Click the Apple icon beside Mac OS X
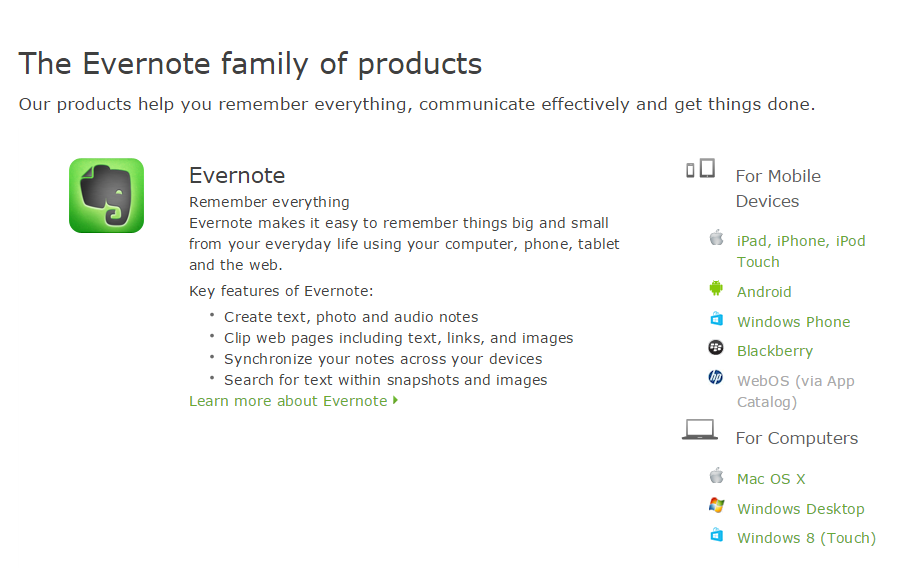 click(x=716, y=475)
